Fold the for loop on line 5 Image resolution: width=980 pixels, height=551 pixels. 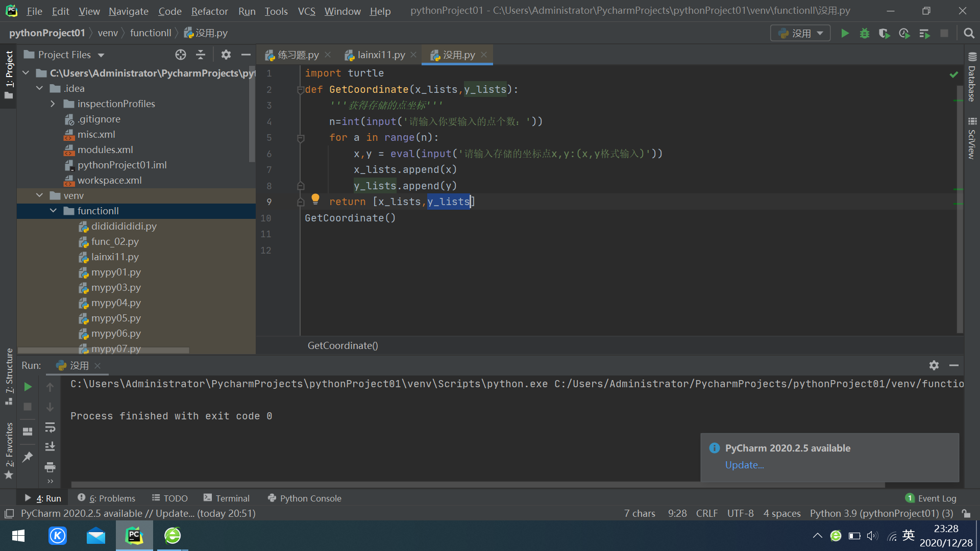(x=301, y=138)
